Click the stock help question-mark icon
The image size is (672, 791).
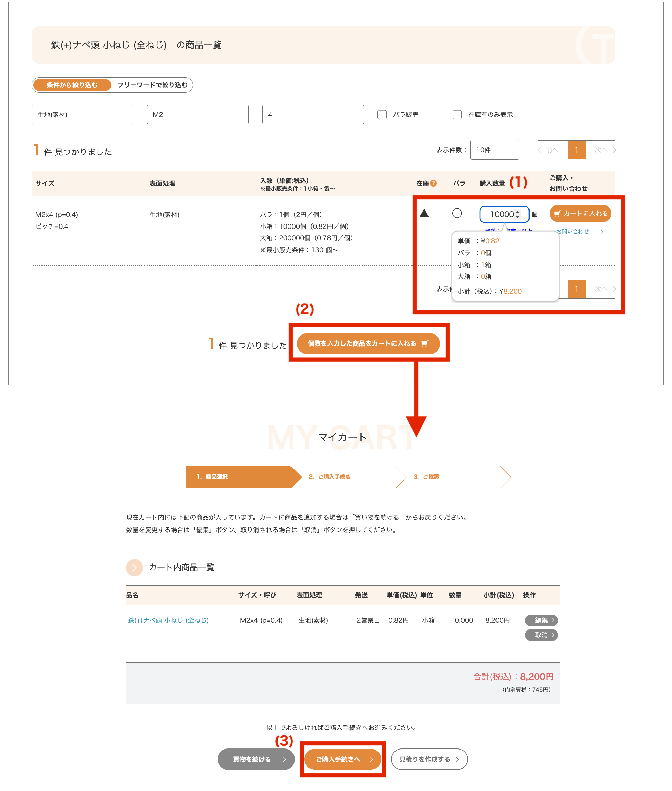(x=433, y=183)
